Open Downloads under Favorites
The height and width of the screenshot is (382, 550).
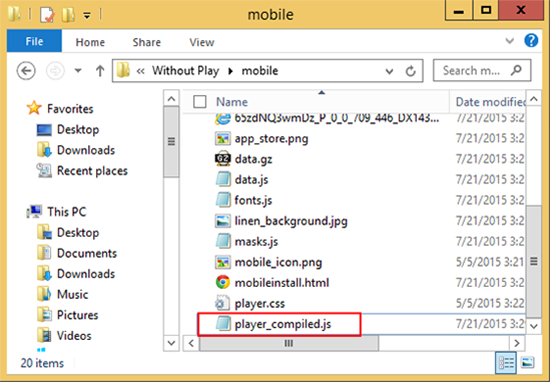(x=86, y=150)
